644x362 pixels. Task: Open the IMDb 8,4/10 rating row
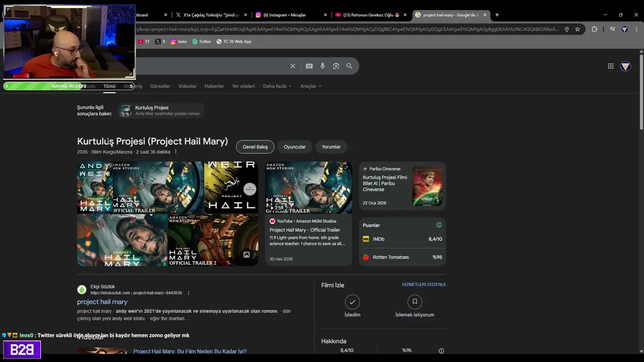(403, 239)
